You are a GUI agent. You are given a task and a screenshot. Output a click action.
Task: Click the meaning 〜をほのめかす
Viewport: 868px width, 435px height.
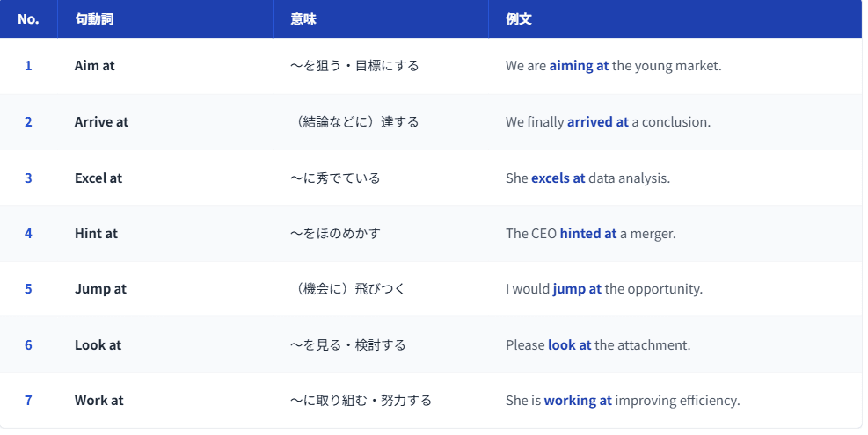coord(335,234)
